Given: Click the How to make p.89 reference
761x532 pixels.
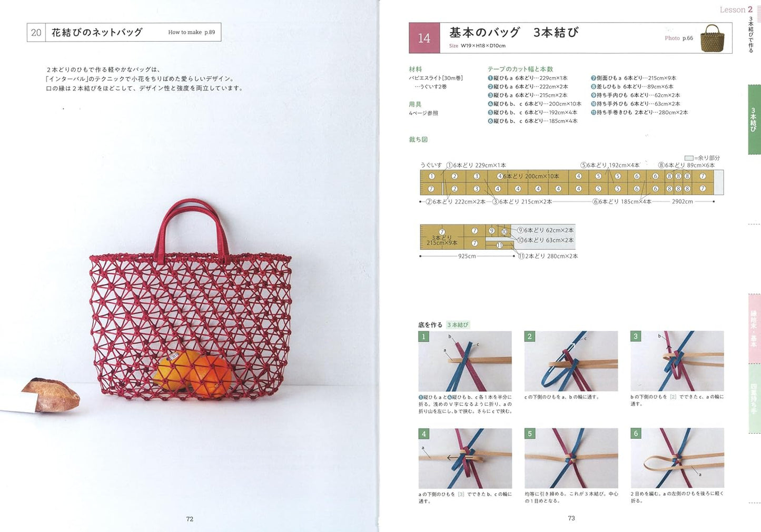Looking at the screenshot, I should coord(191,32).
